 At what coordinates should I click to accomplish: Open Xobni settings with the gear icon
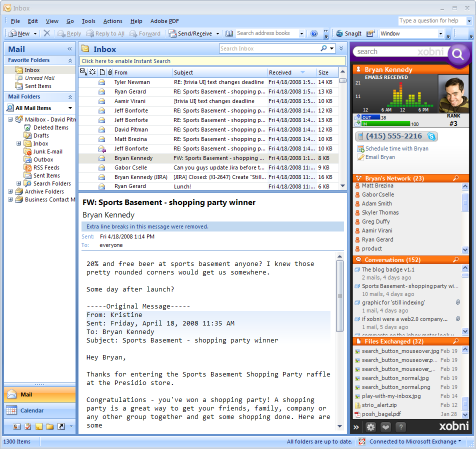[370, 427]
